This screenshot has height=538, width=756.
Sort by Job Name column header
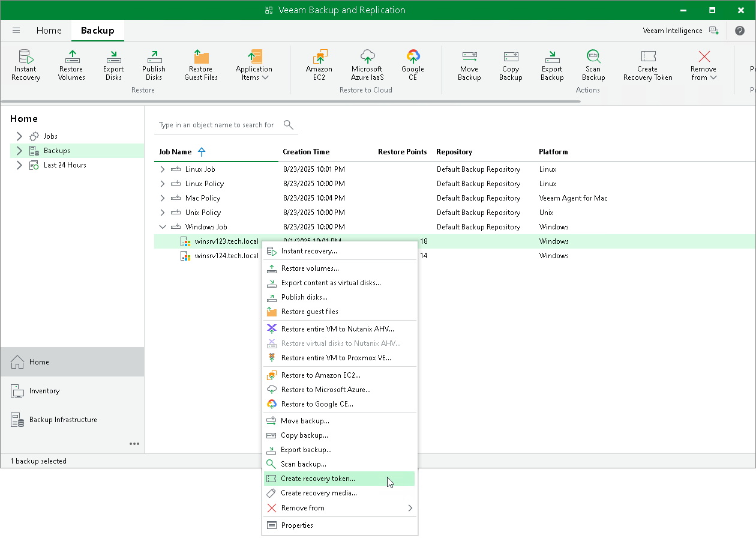tap(175, 152)
